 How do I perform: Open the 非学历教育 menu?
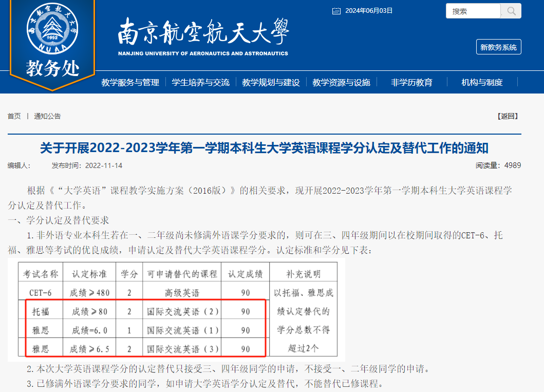click(412, 83)
